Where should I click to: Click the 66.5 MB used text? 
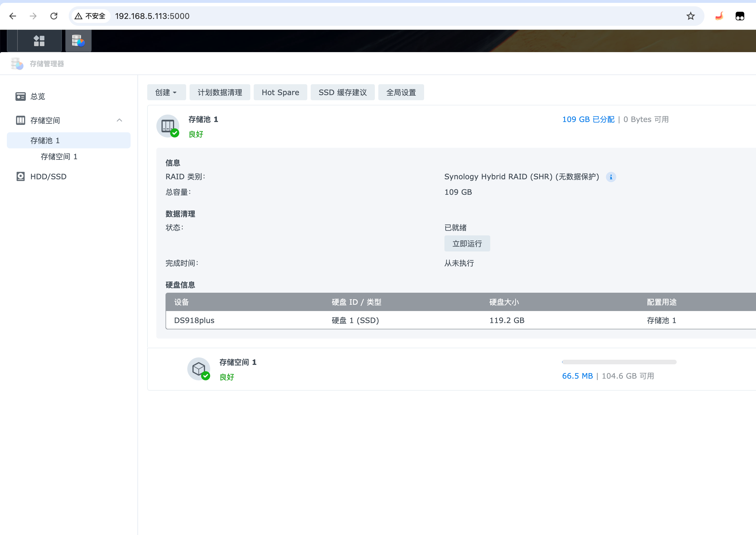click(x=577, y=376)
